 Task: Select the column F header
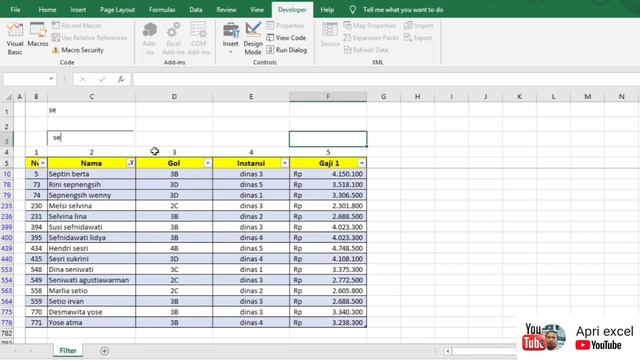(x=328, y=97)
